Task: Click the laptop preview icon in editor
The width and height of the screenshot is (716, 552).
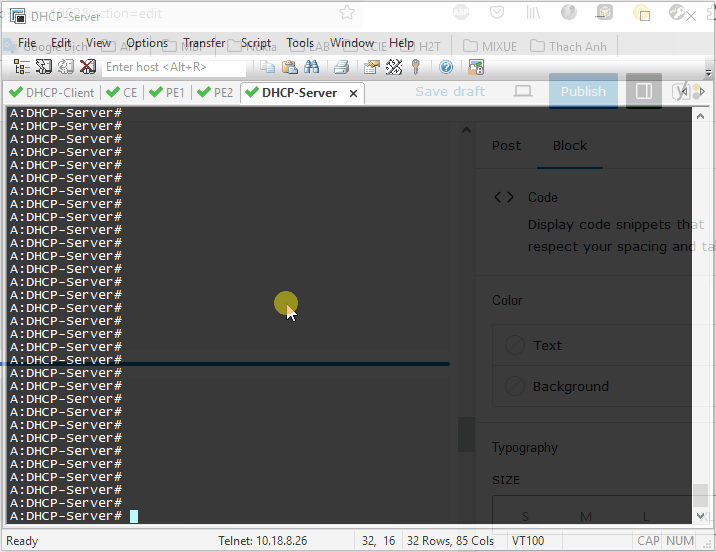Action: tap(522, 91)
